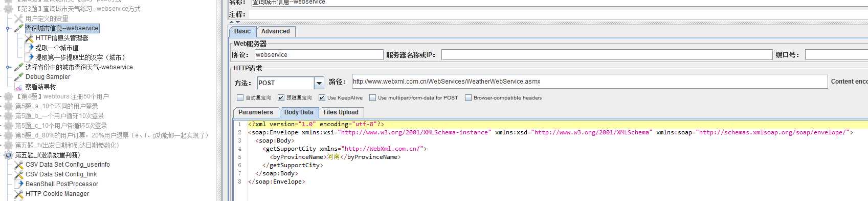Viewport: 868px width, 201px height.
Task: Select the 察看结果树 tree item
Action: tap(40, 87)
